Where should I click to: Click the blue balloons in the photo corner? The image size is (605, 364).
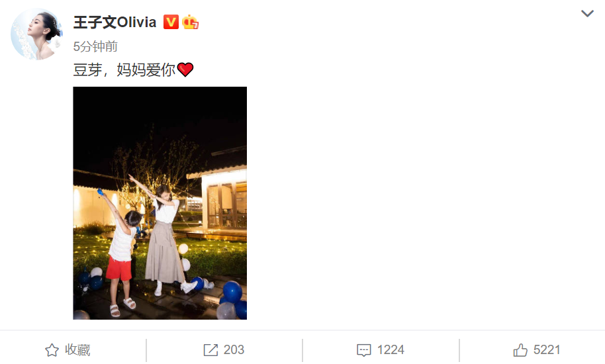click(233, 300)
